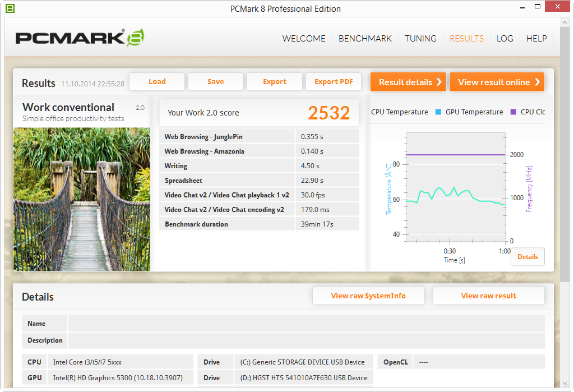574x392 pixels.
Task: Click the Description input field
Action: 307,340
